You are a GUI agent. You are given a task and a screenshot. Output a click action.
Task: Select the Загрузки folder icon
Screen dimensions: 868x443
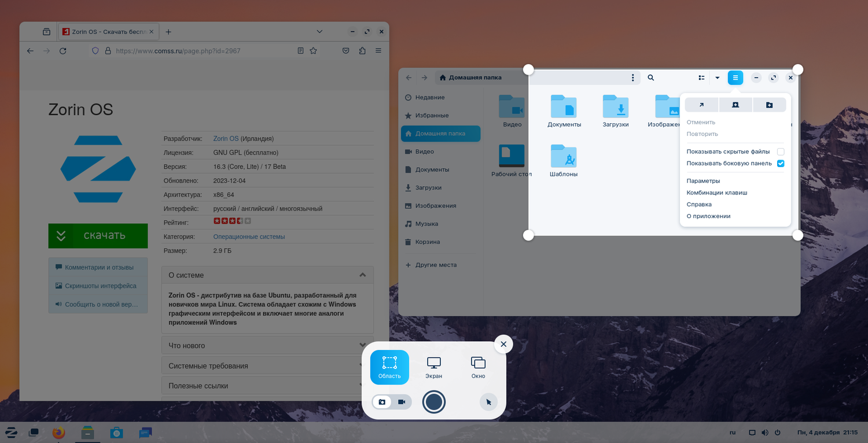point(615,106)
